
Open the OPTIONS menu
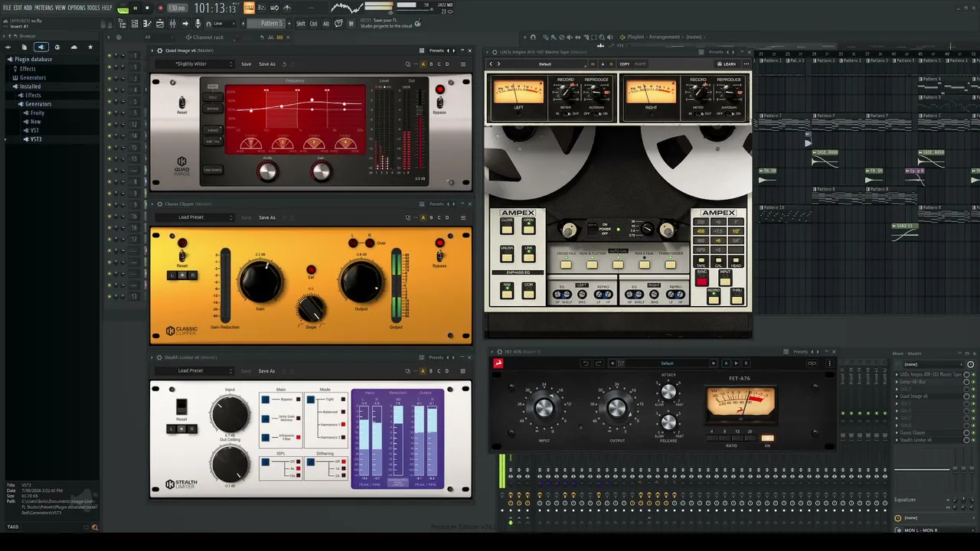(x=77, y=8)
